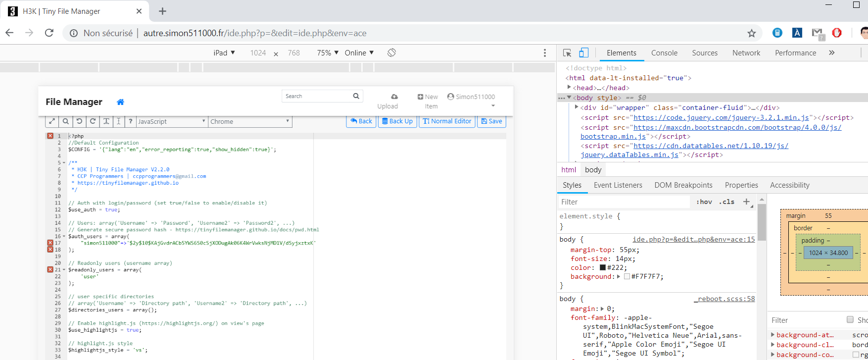The height and width of the screenshot is (360, 868).
Task: Expand the head element node
Action: coord(569,87)
